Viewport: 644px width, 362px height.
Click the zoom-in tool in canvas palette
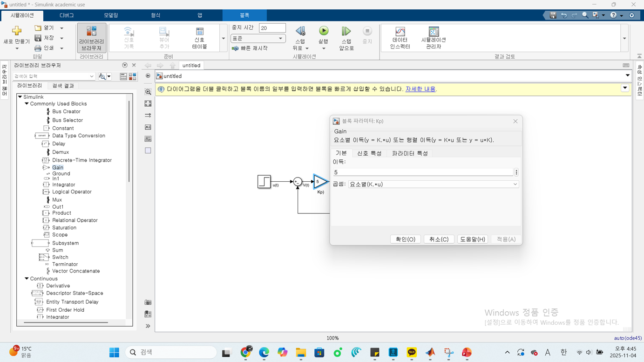pos(148,92)
